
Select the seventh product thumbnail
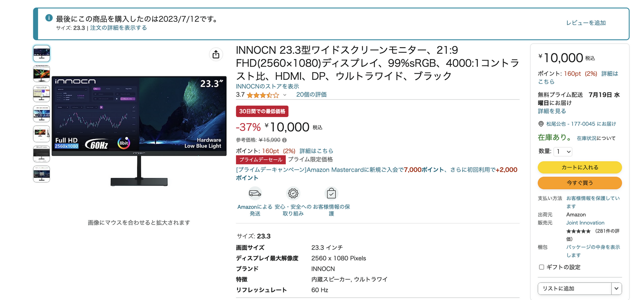pos(42,174)
